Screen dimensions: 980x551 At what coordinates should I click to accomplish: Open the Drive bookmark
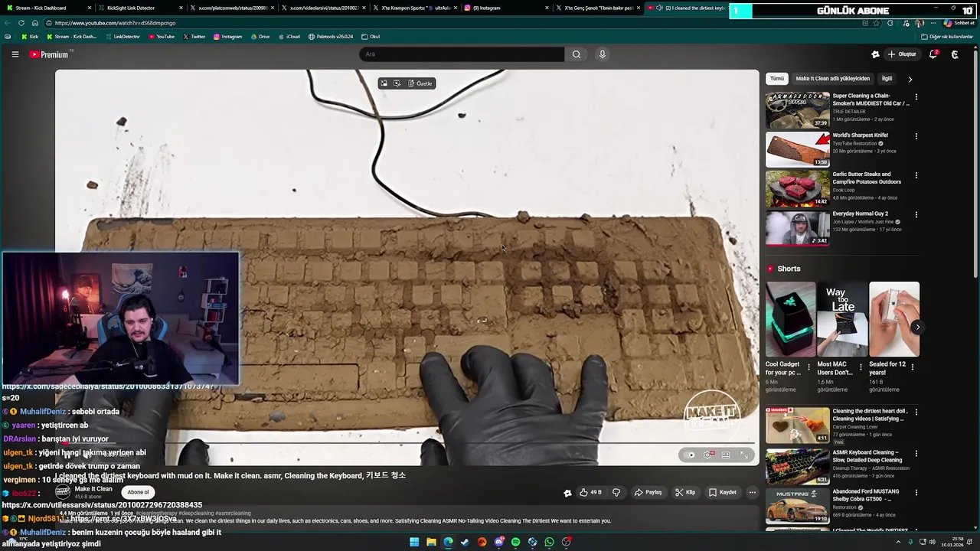point(260,37)
